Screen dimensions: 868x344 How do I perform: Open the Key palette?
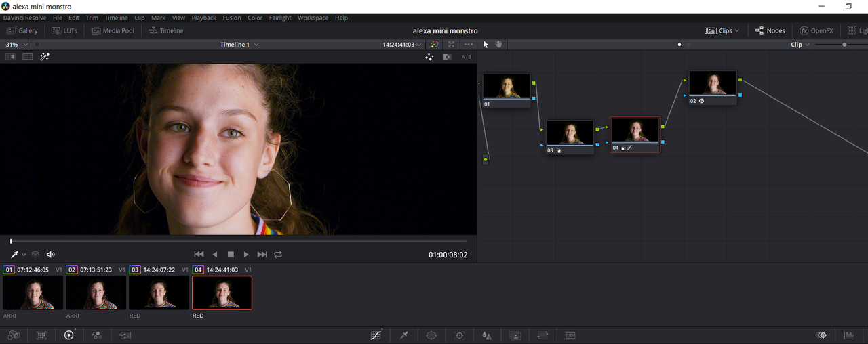(515, 335)
